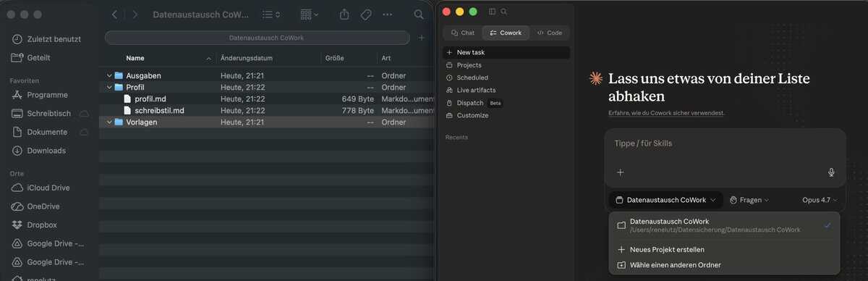This screenshot has width=868, height=281.
Task: Go forward in Finder navigation
Action: click(x=135, y=14)
